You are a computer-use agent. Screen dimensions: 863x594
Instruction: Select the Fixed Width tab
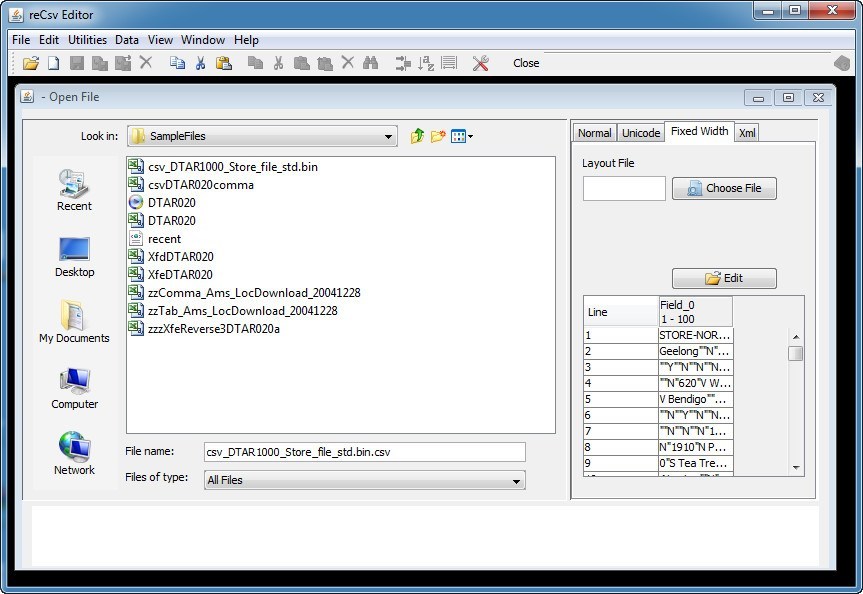[x=700, y=131]
